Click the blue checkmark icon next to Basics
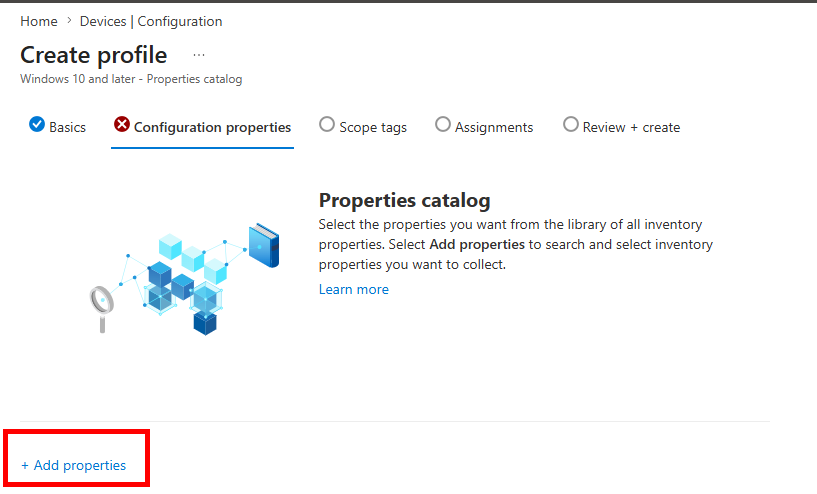This screenshot has height=494, width=817. coord(37,125)
